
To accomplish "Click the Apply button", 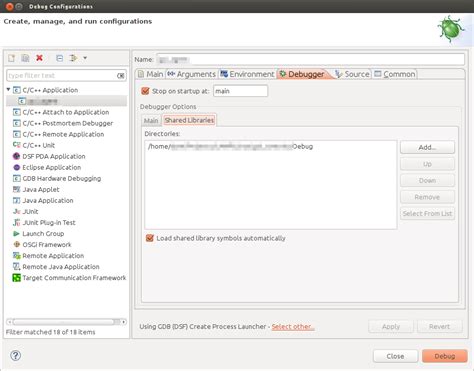I will click(x=391, y=327).
